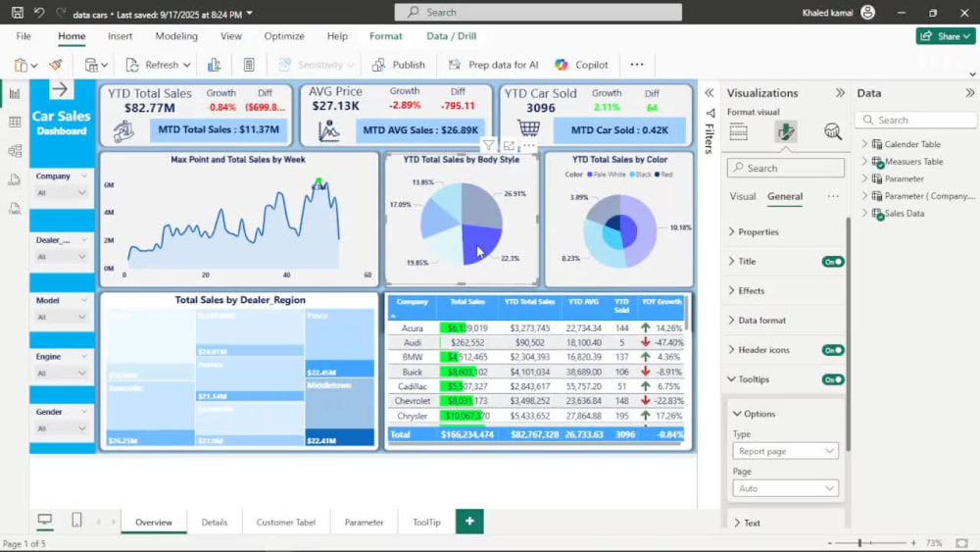Image resolution: width=980 pixels, height=552 pixels.
Task: Open DAX query view icon
Action: coord(15,179)
